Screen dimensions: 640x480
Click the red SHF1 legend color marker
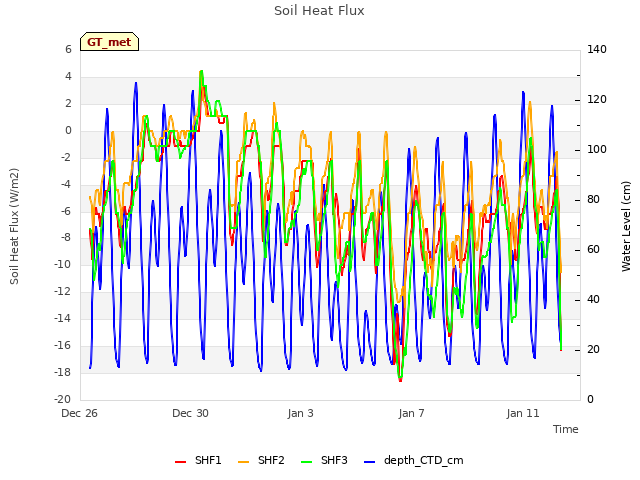click(x=180, y=462)
